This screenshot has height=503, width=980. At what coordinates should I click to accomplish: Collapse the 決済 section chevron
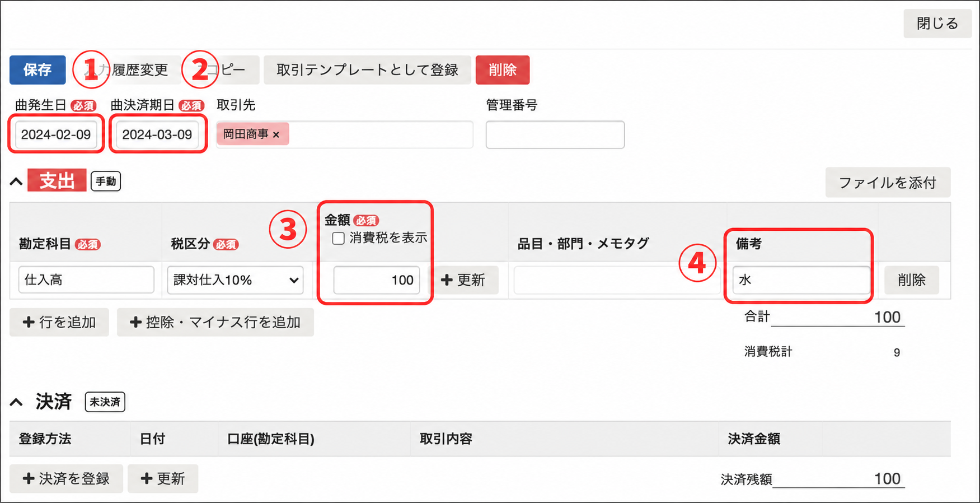tap(16, 402)
